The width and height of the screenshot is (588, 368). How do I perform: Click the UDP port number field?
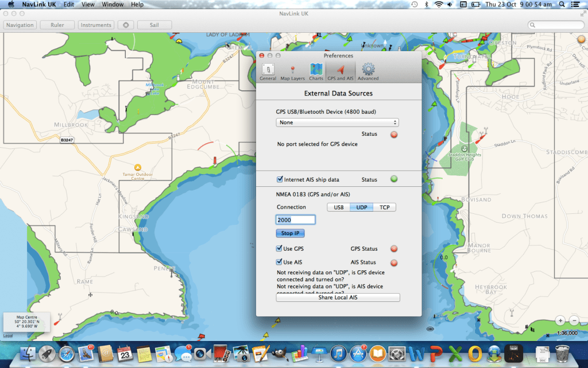coord(296,220)
